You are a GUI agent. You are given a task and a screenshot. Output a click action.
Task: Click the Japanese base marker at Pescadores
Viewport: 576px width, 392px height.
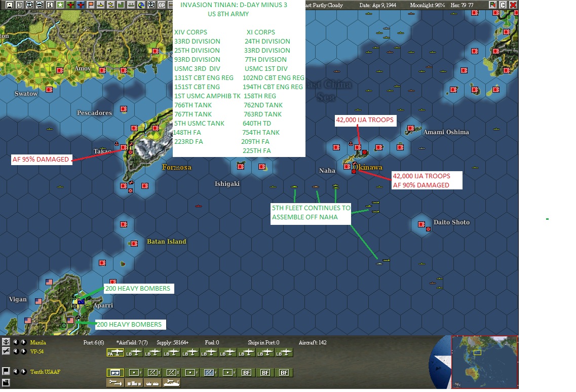[124, 109]
